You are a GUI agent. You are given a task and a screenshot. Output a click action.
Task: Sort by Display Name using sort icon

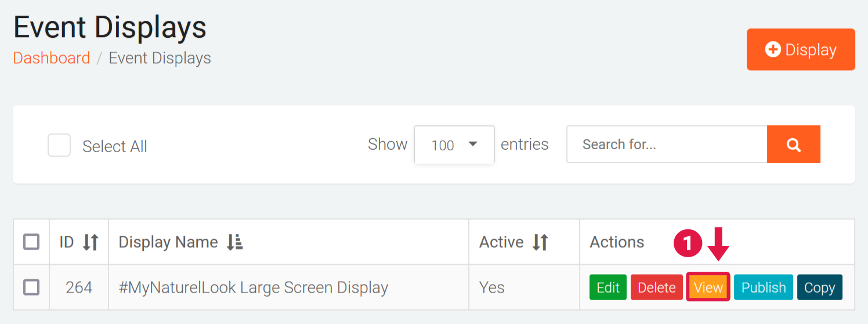click(x=234, y=242)
